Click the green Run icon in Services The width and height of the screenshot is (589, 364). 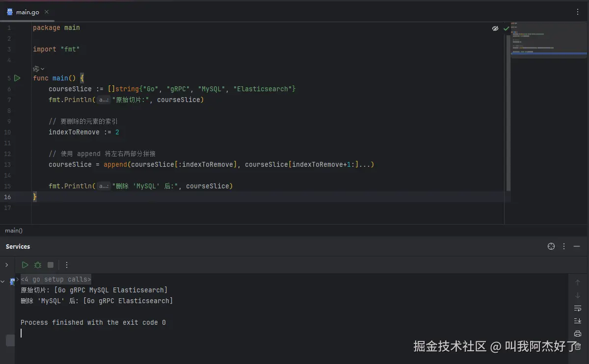click(25, 265)
